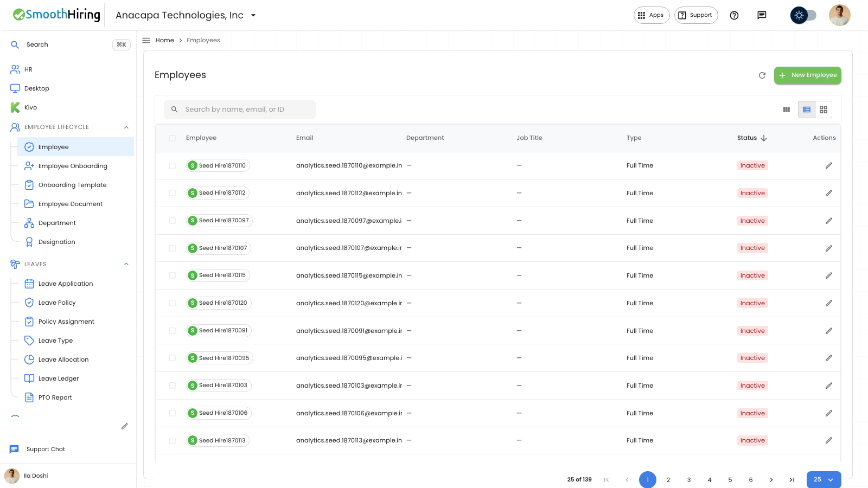
Task: Switch to list view icon
Action: click(x=807, y=110)
